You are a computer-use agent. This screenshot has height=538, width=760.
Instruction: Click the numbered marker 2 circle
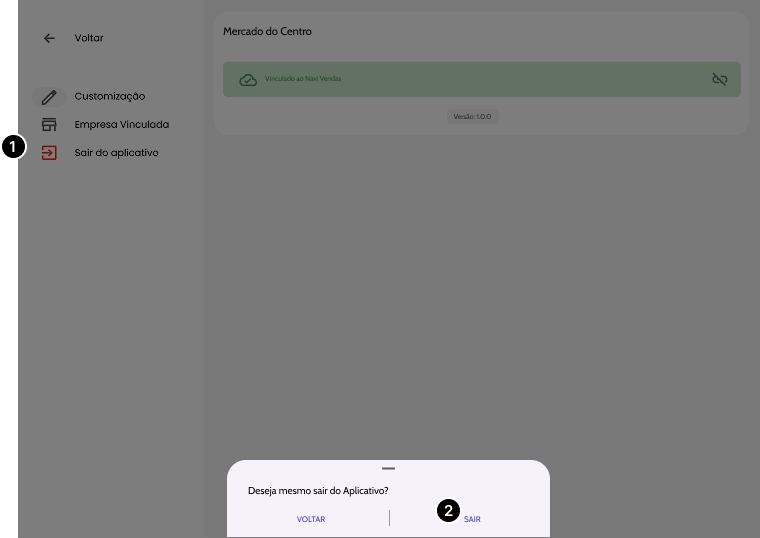coord(448,510)
